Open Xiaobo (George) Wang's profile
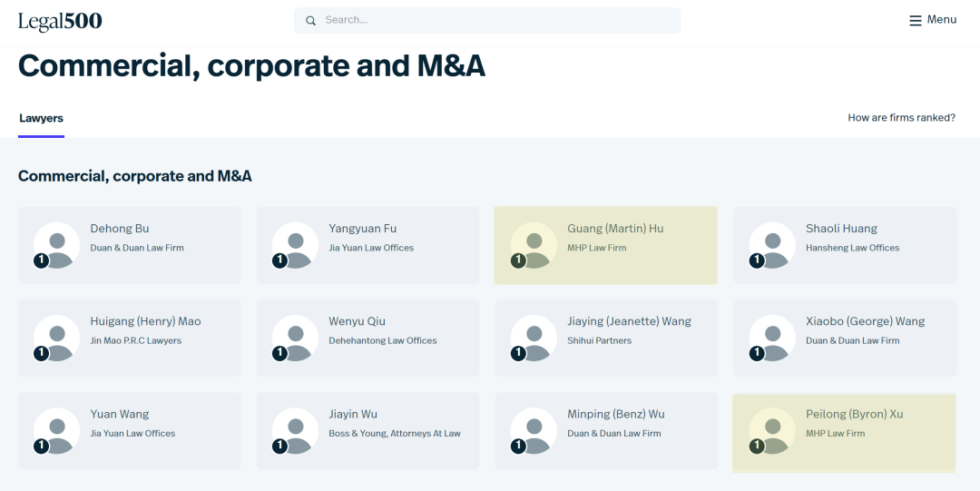 click(x=865, y=321)
